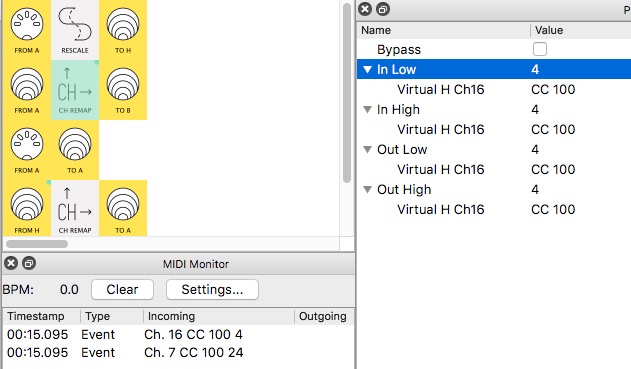Collapse the In High parameter
This screenshot has width=631, height=369.
click(367, 109)
